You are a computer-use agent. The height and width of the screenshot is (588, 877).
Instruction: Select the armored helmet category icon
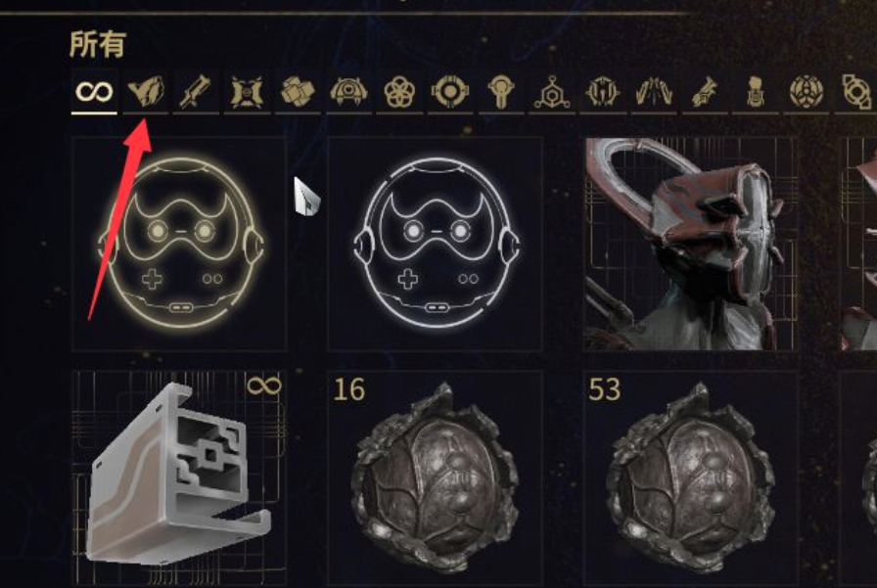pyautogui.click(x=603, y=92)
